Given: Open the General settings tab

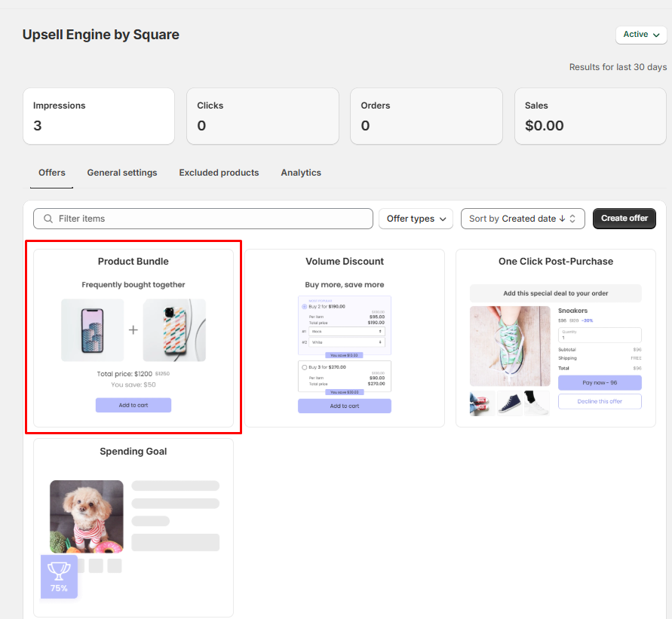Looking at the screenshot, I should [122, 173].
